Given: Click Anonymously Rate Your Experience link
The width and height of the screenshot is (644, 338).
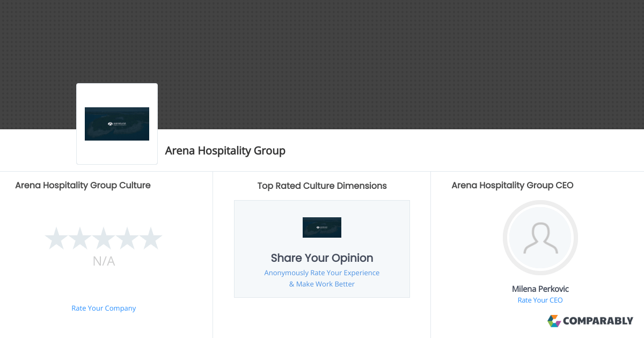Looking at the screenshot, I should [x=322, y=273].
